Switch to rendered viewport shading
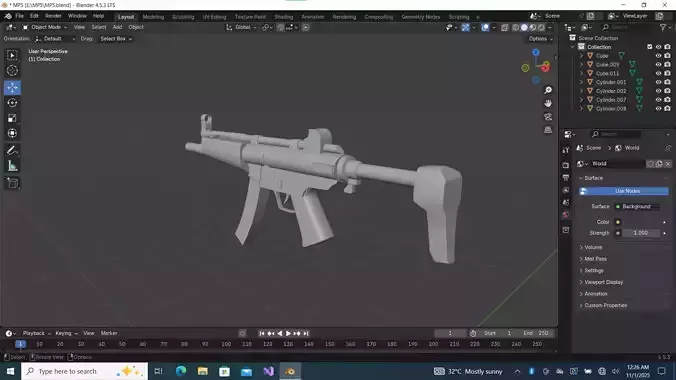The image size is (676, 380). click(x=541, y=27)
